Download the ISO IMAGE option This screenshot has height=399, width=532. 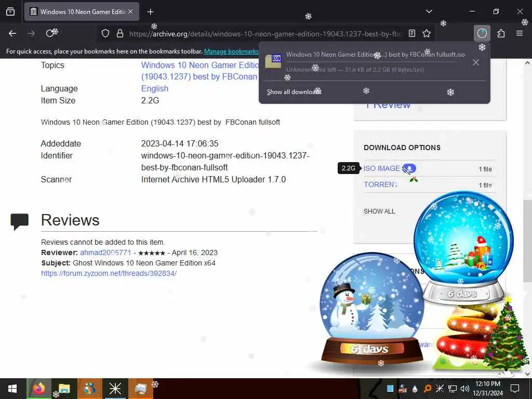(x=382, y=169)
